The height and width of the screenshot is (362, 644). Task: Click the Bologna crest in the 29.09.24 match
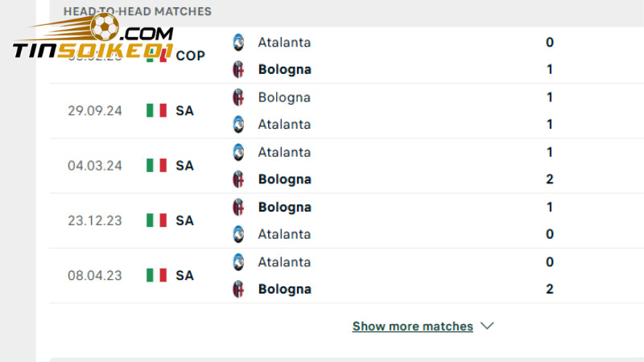[238, 97]
